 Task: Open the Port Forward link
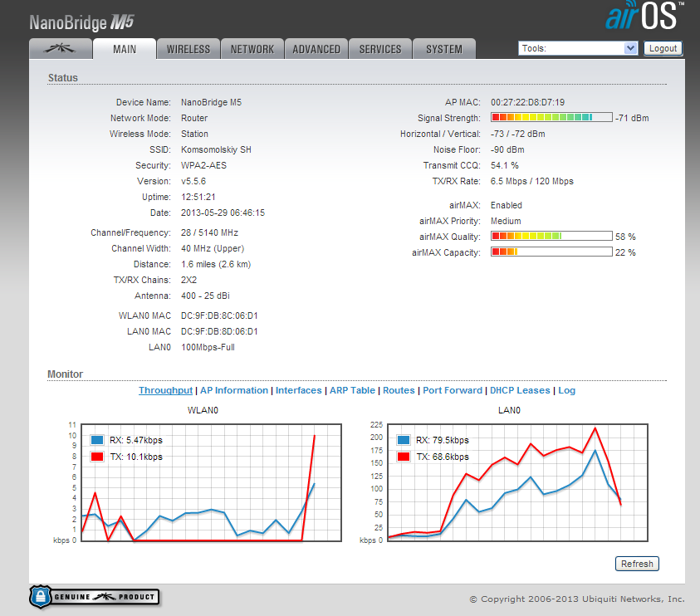453,390
